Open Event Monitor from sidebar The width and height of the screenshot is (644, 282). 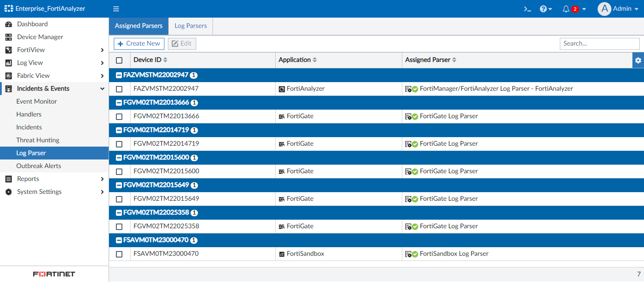point(36,101)
